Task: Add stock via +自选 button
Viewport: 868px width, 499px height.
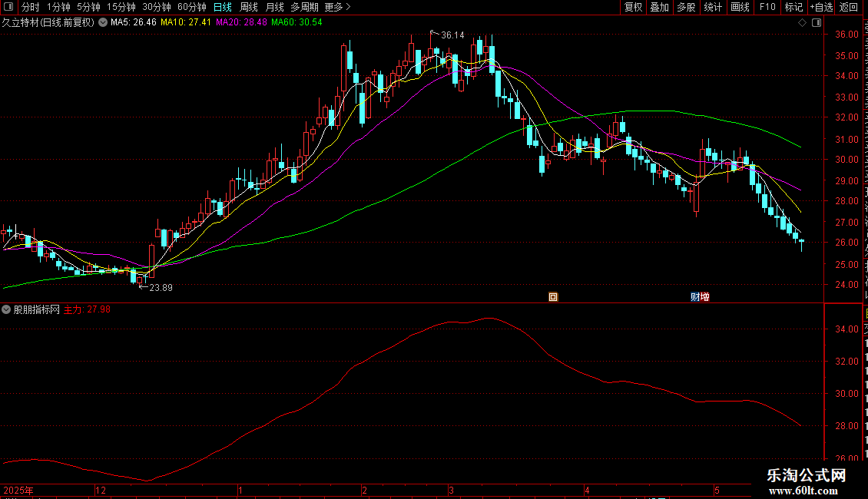Action: [x=821, y=7]
